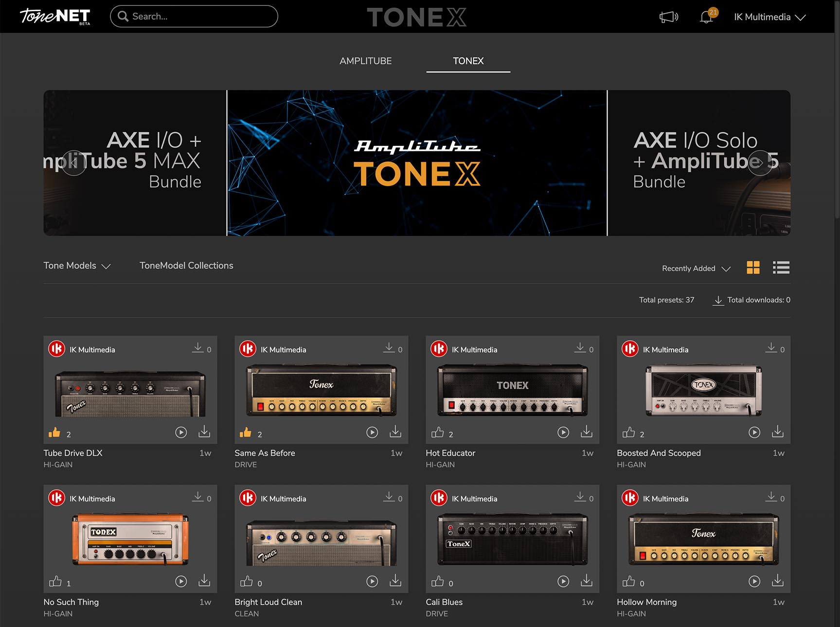Viewport: 840px width, 627px height.
Task: Switch to the AMPLITUBE tab
Action: tap(366, 61)
